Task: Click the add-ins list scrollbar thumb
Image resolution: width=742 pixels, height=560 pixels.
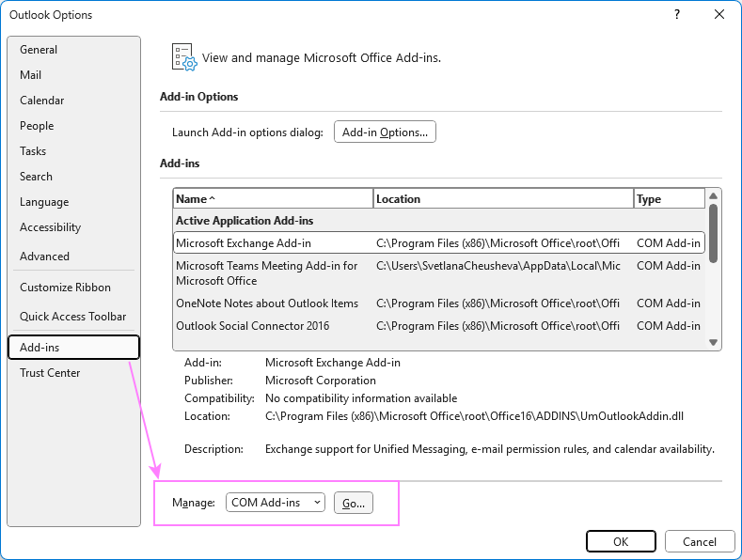Action: (714, 233)
